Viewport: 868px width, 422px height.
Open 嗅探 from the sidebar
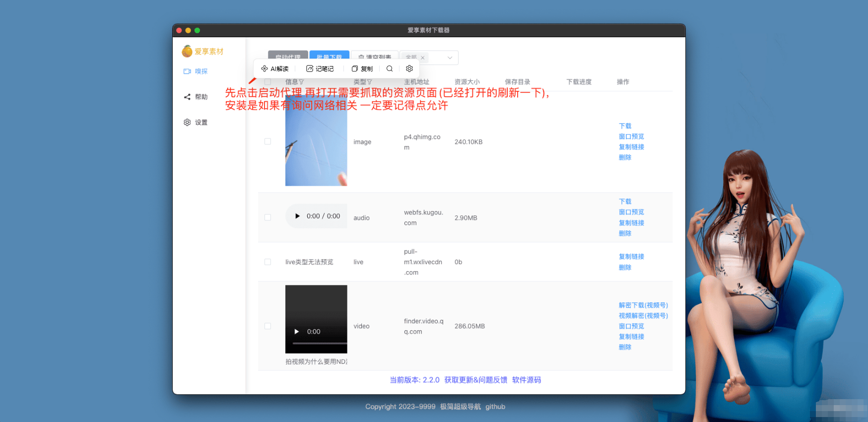[x=196, y=71]
